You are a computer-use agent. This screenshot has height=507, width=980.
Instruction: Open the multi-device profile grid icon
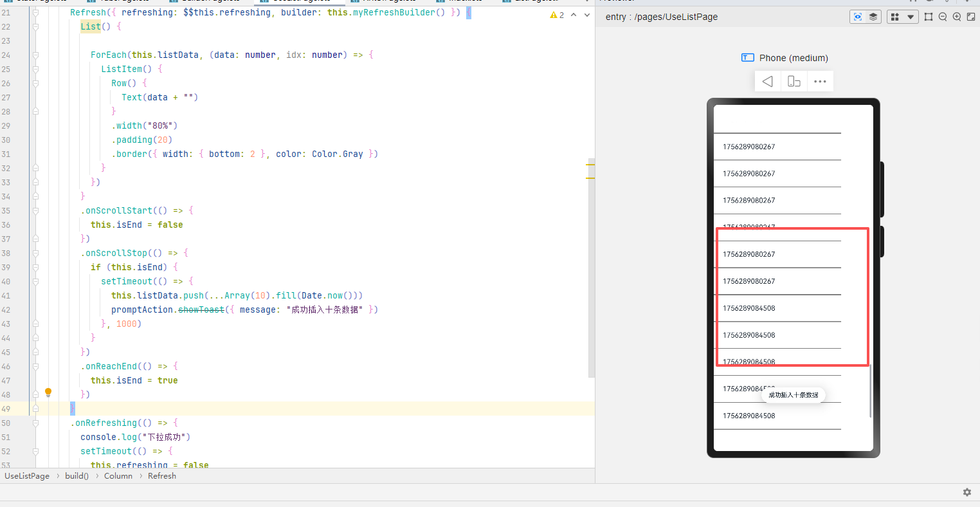pyautogui.click(x=894, y=17)
